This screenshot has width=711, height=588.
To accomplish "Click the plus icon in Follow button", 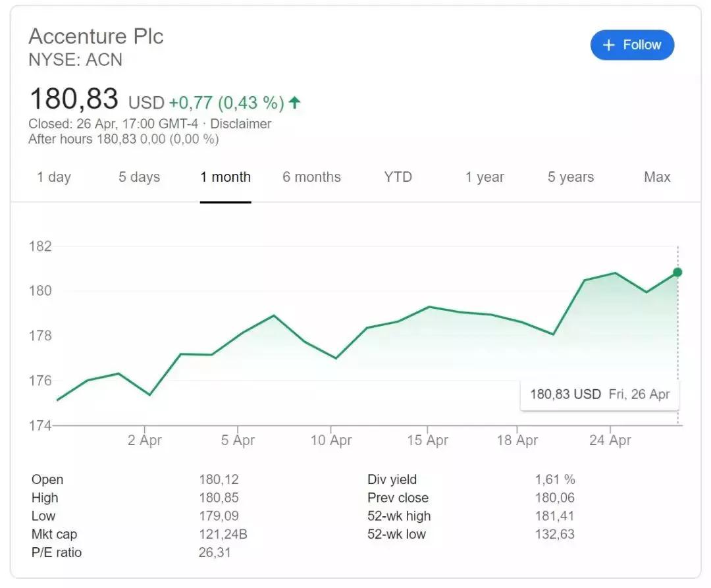I will click(609, 45).
